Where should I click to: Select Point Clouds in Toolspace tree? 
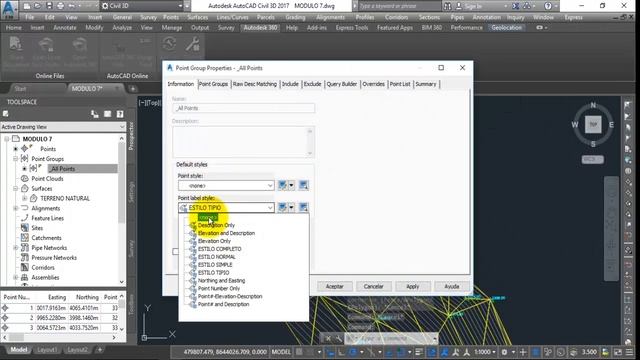(47, 179)
